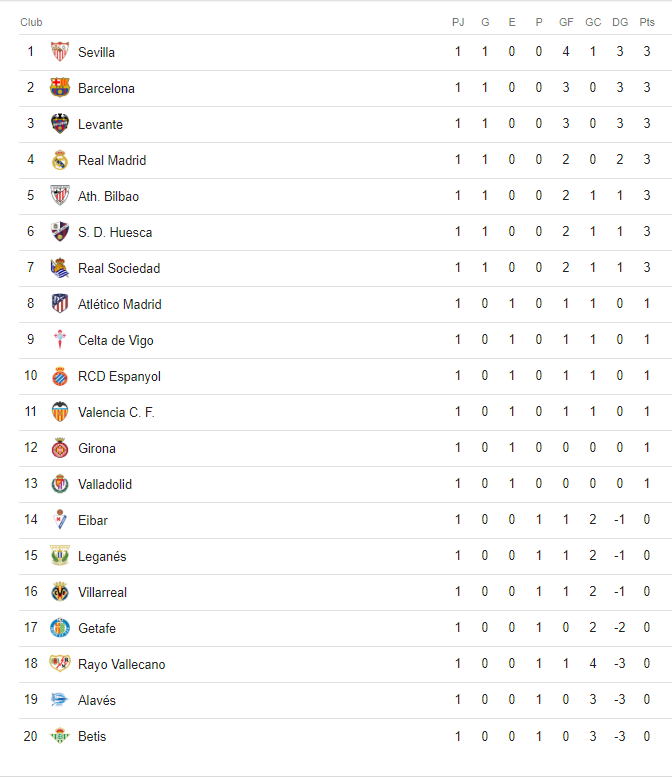Screen dimensions: 672x778
Task: Click the Celta de Vigo crest
Action: tap(60, 340)
